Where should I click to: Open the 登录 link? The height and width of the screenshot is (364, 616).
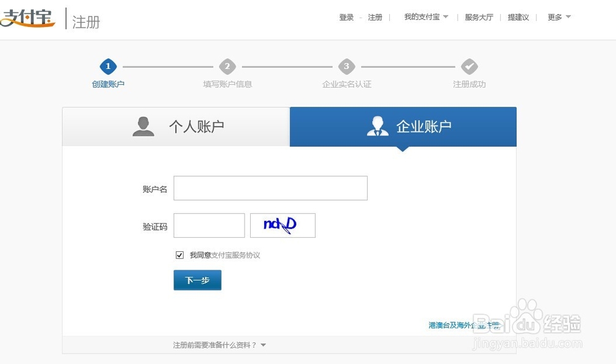tap(346, 17)
